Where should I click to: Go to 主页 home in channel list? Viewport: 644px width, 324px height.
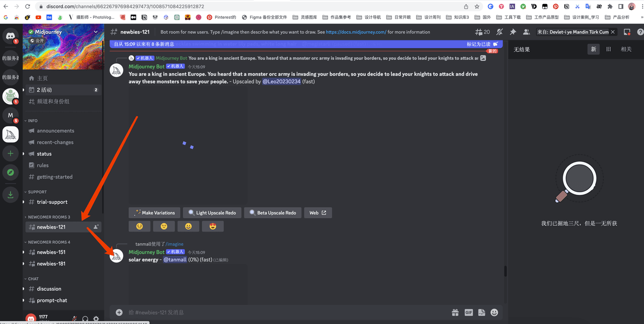coord(63,78)
